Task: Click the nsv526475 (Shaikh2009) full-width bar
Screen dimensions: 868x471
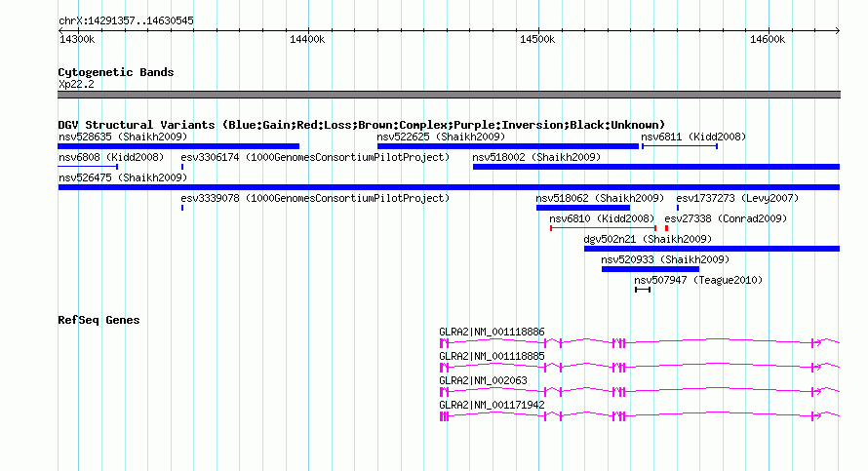Action: pyautogui.click(x=449, y=187)
